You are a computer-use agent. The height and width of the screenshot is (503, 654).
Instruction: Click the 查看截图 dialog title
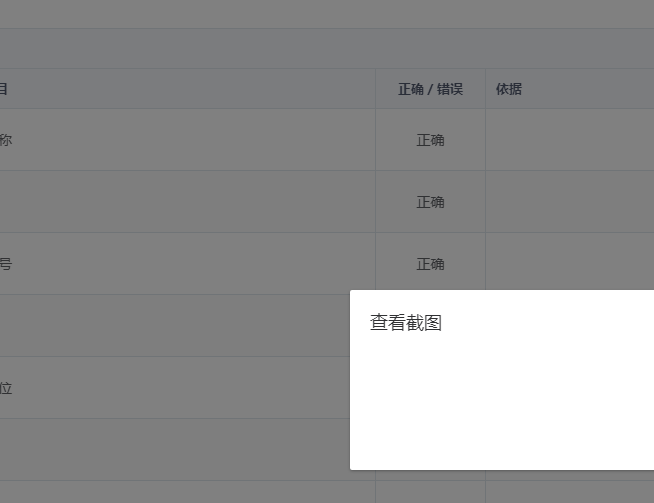click(406, 323)
